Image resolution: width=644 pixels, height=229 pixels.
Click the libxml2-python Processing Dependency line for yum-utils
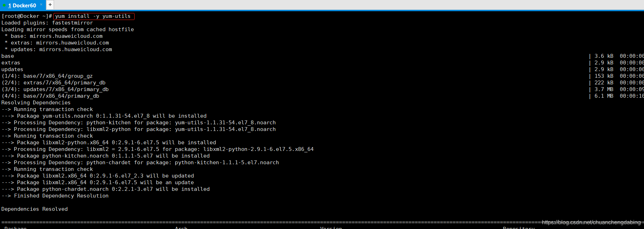click(x=138, y=129)
